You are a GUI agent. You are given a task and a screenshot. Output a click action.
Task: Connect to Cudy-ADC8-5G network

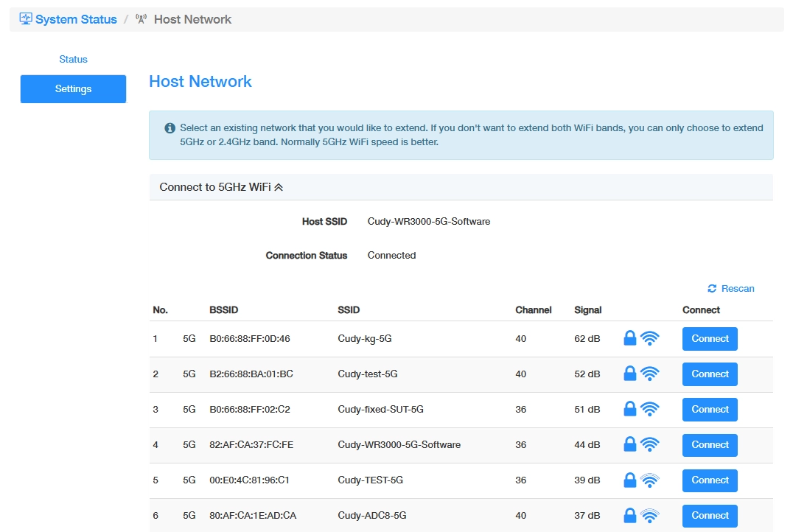[x=710, y=516]
